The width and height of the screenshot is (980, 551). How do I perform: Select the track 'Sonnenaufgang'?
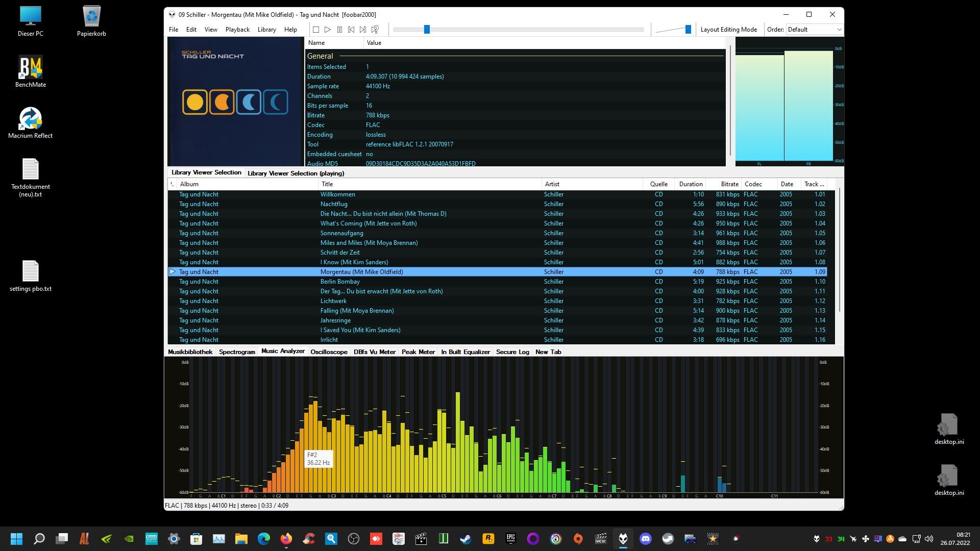(498, 233)
